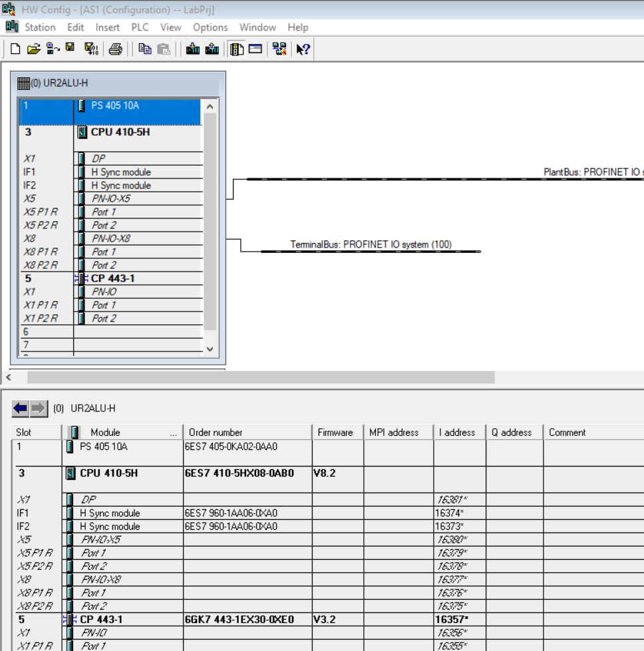
Task: Select the IF1 H Sync module in the rack
Action: (110, 172)
